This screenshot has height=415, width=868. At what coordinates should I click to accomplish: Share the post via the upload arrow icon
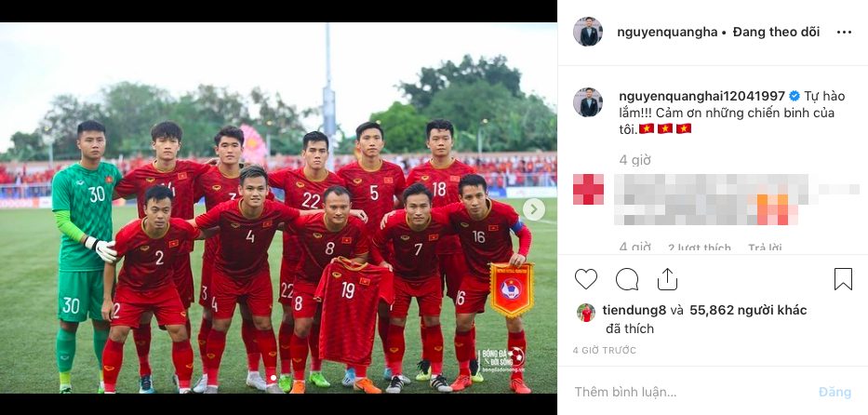pyautogui.click(x=667, y=279)
